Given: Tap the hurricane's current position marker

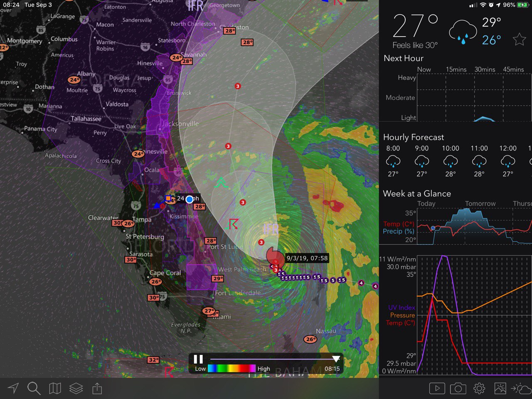Looking at the screenshot, I should (275, 257).
